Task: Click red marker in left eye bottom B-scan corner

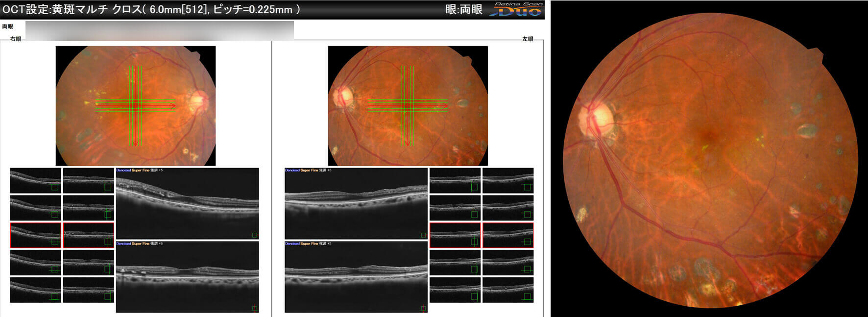Action: point(424,308)
